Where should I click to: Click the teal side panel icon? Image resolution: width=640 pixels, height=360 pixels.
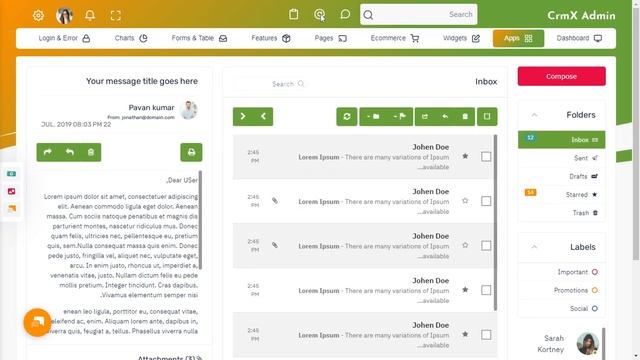point(11,174)
